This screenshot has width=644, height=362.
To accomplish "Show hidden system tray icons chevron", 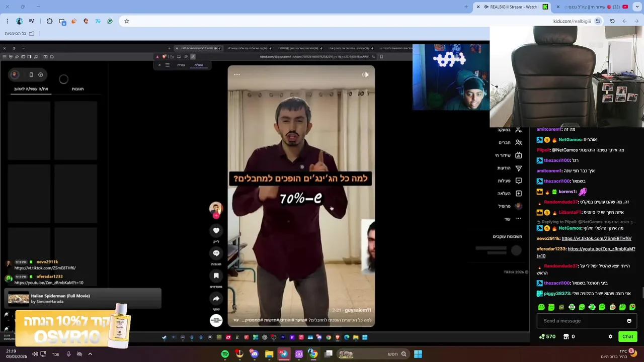I will tap(90, 354).
